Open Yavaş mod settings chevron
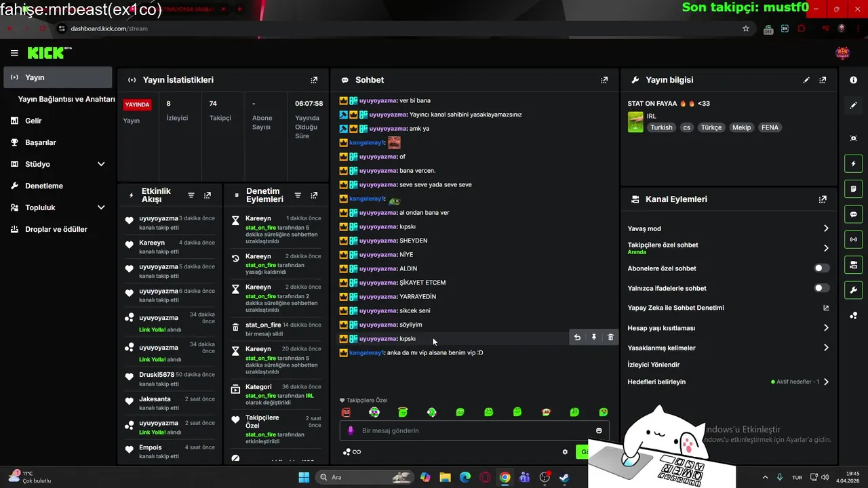 [826, 228]
